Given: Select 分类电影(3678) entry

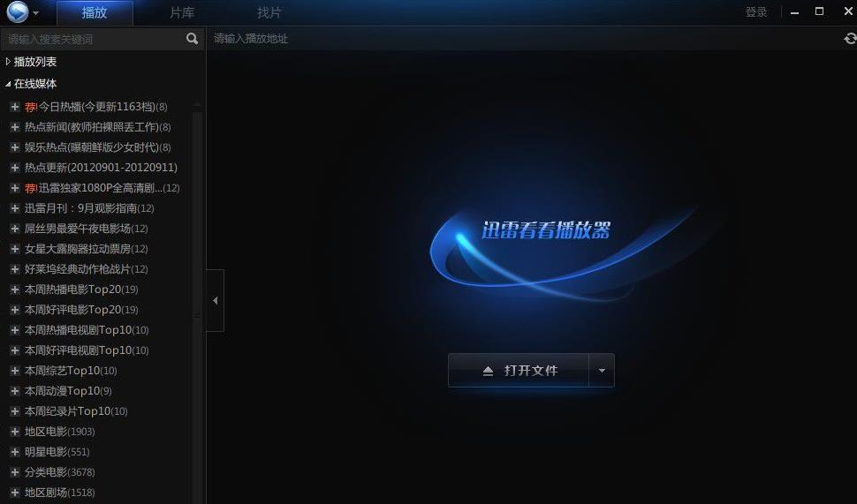Looking at the screenshot, I should [59, 472].
